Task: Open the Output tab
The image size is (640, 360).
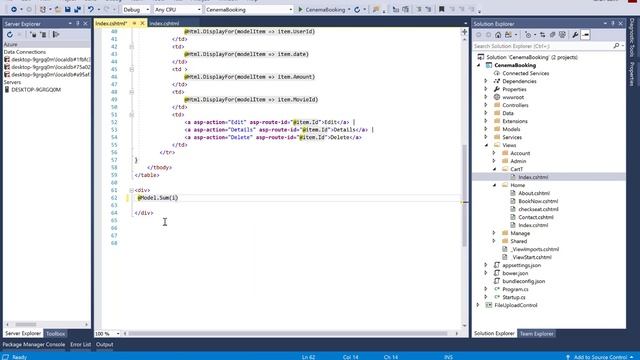Action: point(104,344)
